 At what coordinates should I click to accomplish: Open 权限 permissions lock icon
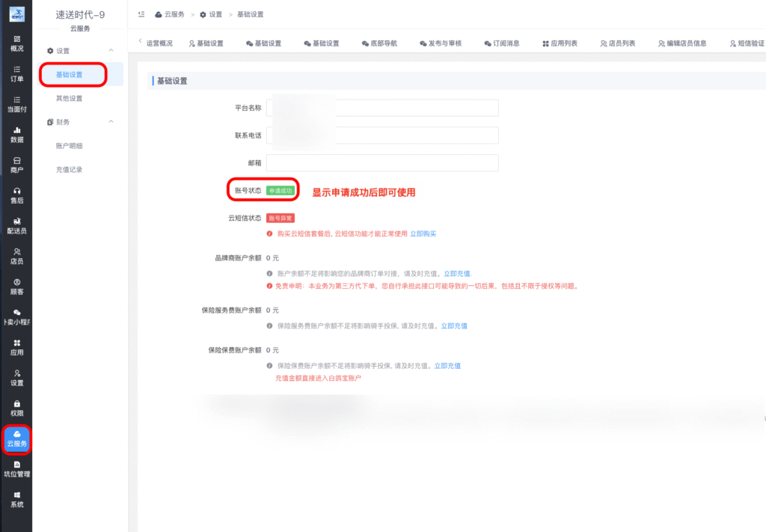pyautogui.click(x=16, y=408)
